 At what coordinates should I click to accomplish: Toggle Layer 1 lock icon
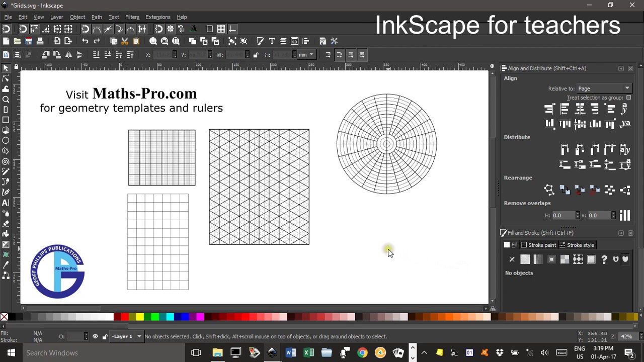point(105,336)
